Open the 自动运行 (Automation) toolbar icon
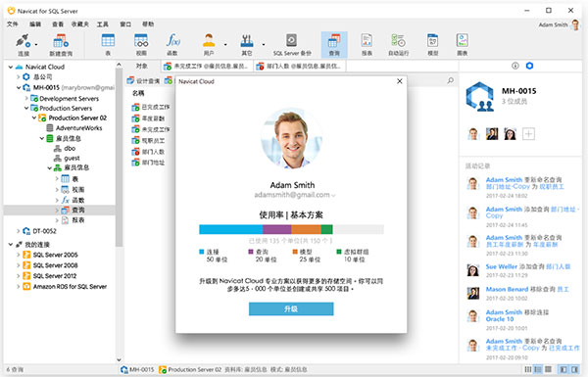The image size is (588, 377). [x=398, y=45]
